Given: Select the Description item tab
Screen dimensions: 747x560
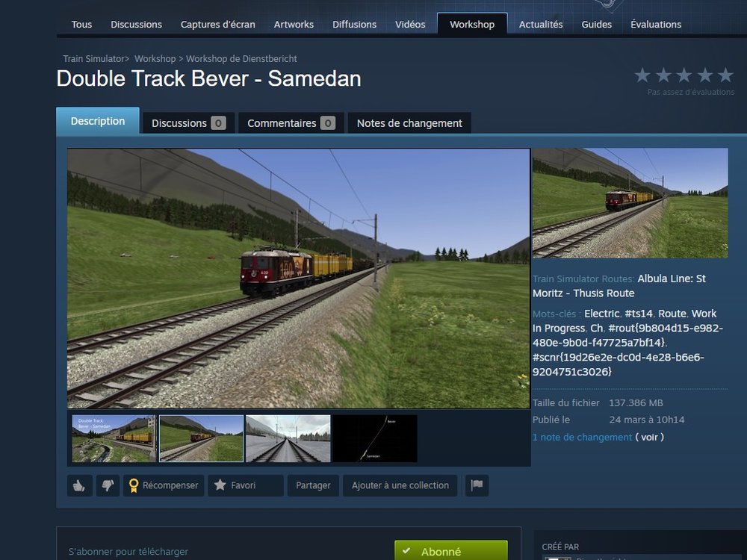Looking at the screenshot, I should (98, 121).
